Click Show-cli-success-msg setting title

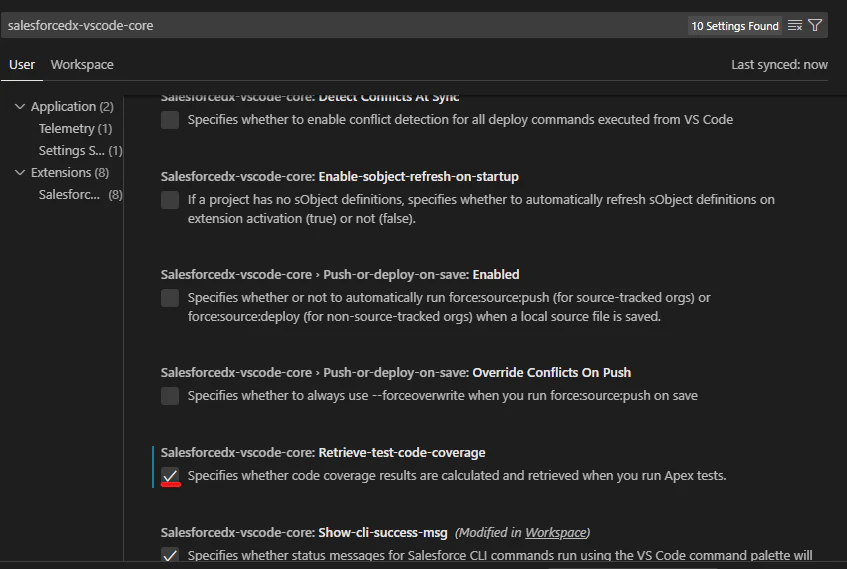point(304,533)
